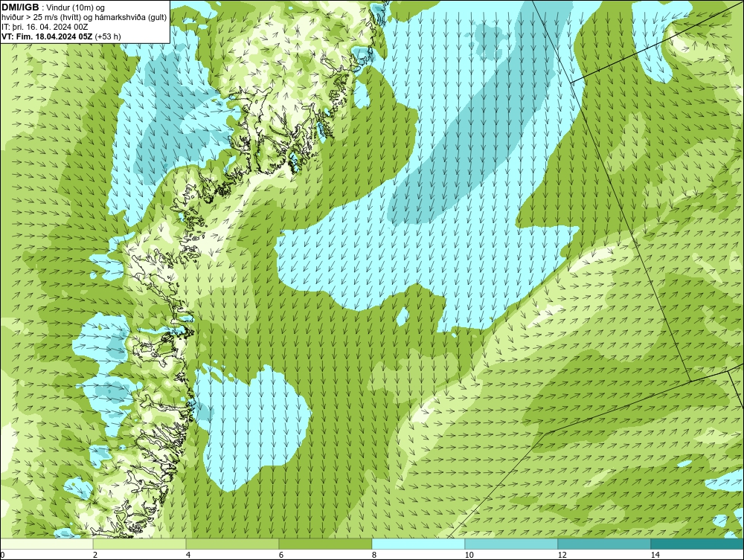Viewport: 744px width, 560px height.
Task: Click the legend swatch above 14 m/s
Action: click(698, 544)
